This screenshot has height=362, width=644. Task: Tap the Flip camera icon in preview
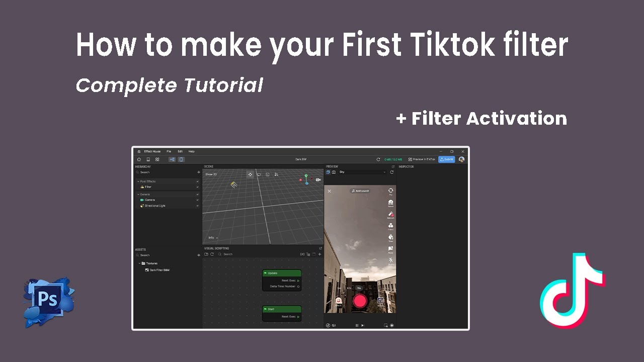(390, 191)
